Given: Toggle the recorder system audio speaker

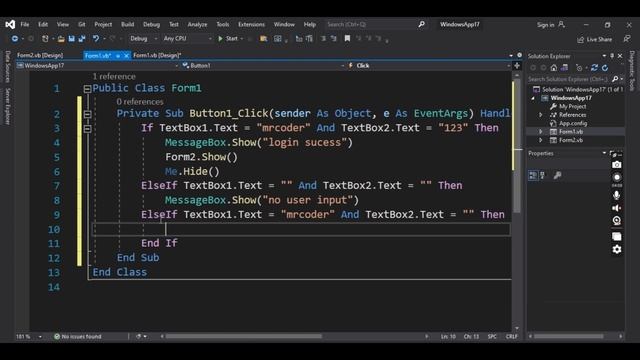Looking at the screenshot, I should (x=617, y=208).
